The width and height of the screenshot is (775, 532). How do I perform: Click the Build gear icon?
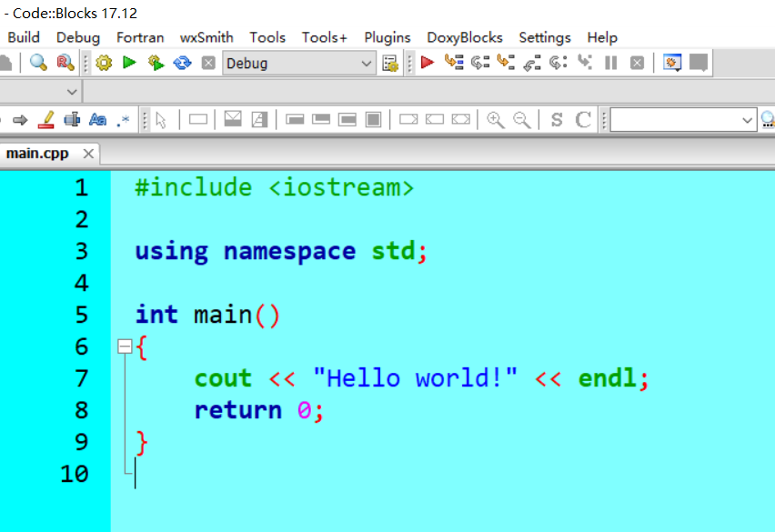[x=104, y=63]
